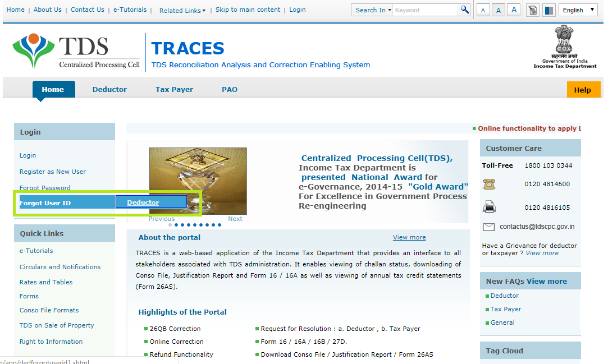608x364 pixels.
Task: Open the About Us link
Action: point(47,10)
